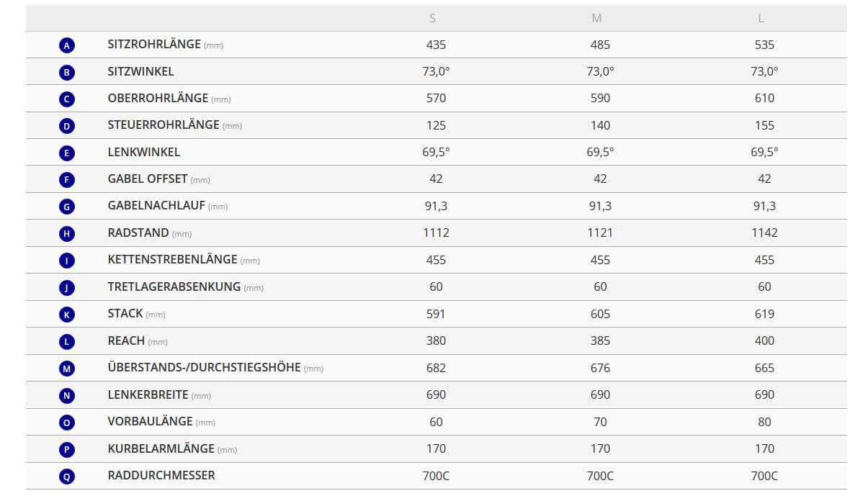
Task: Select the blue B icon beside Sitzwinkel
Action: tap(67, 72)
